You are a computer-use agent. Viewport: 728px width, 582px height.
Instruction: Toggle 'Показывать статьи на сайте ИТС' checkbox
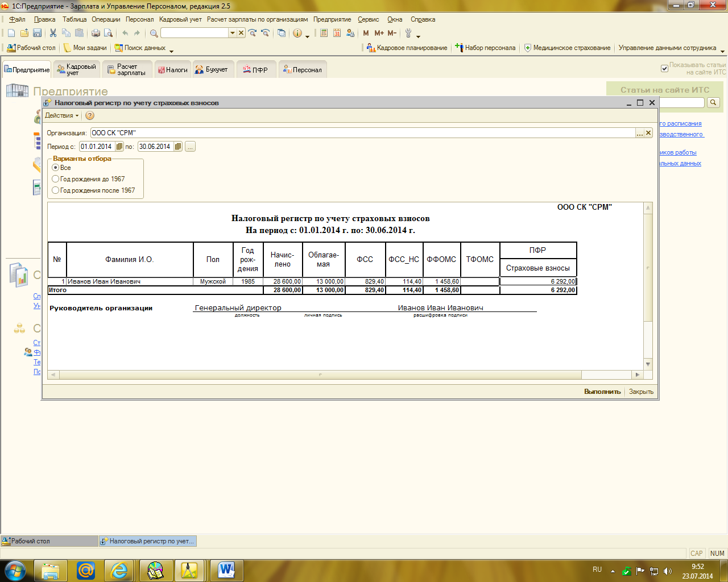664,68
